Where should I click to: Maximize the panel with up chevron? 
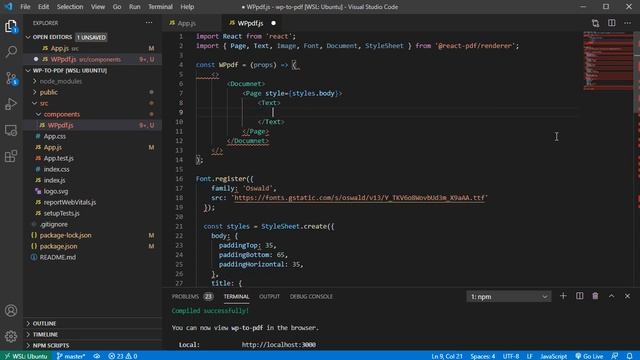coord(611,296)
